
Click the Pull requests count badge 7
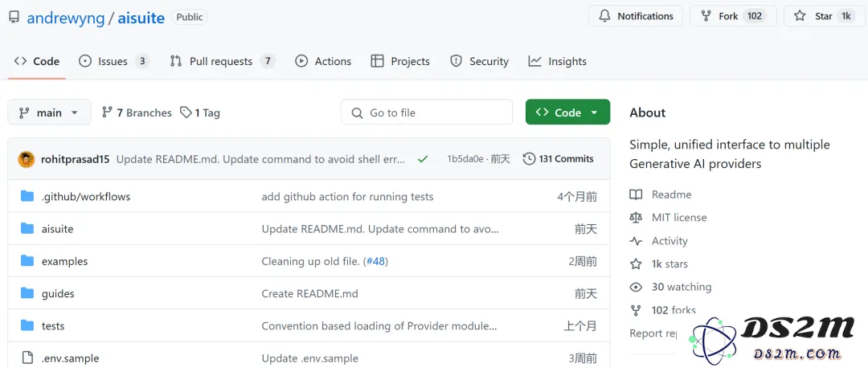point(268,61)
